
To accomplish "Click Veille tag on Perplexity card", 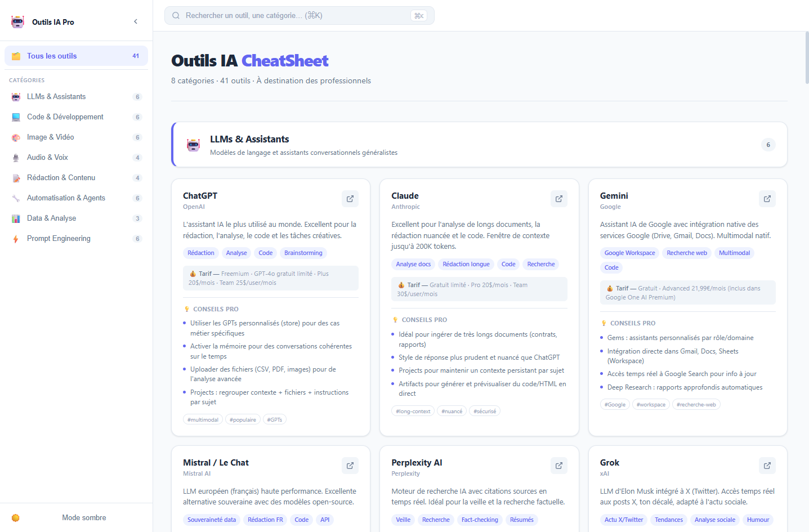I will tap(403, 520).
